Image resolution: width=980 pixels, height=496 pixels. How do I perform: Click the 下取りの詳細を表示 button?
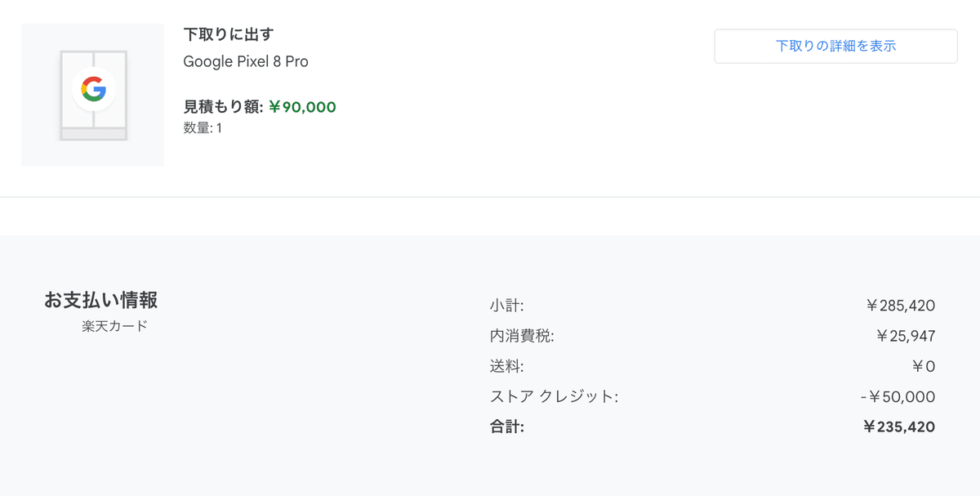point(835,46)
